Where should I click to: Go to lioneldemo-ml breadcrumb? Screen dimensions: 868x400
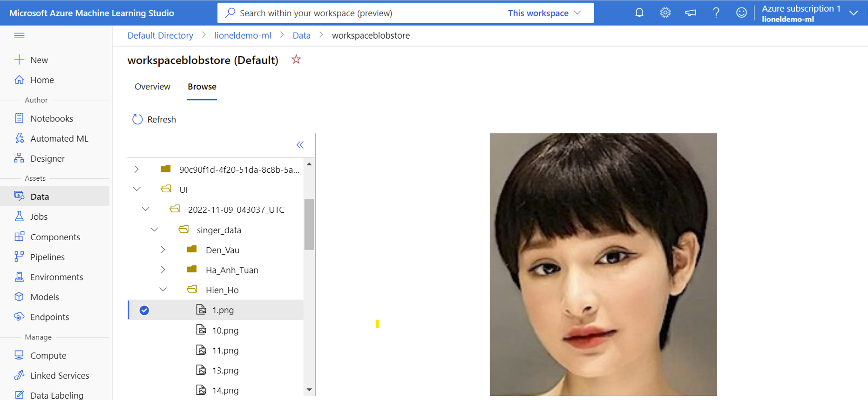pyautogui.click(x=243, y=35)
